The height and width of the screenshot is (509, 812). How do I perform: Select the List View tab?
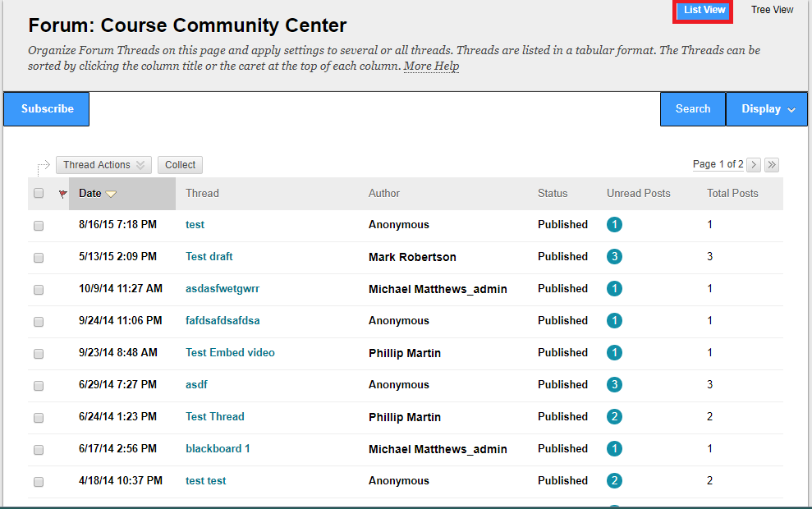[x=702, y=10]
